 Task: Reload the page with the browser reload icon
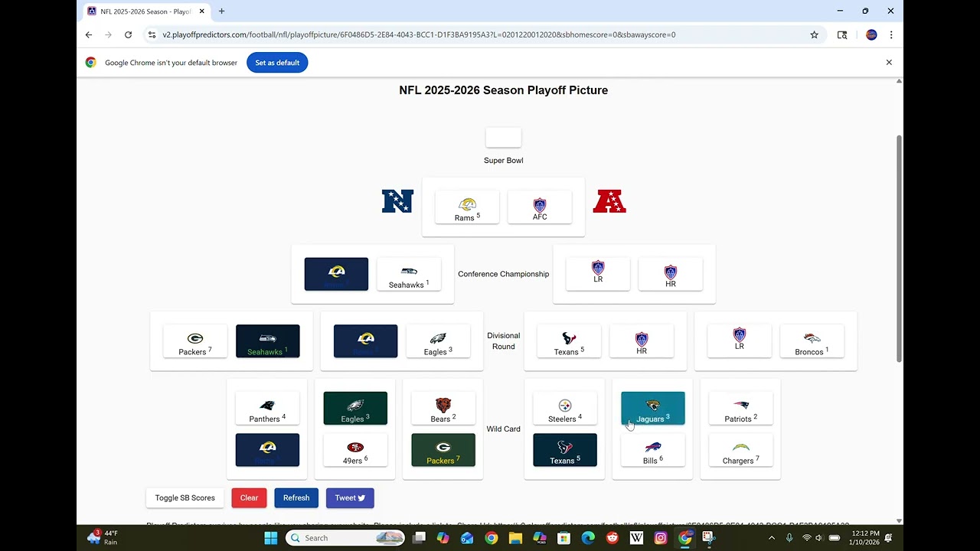pyautogui.click(x=128, y=34)
